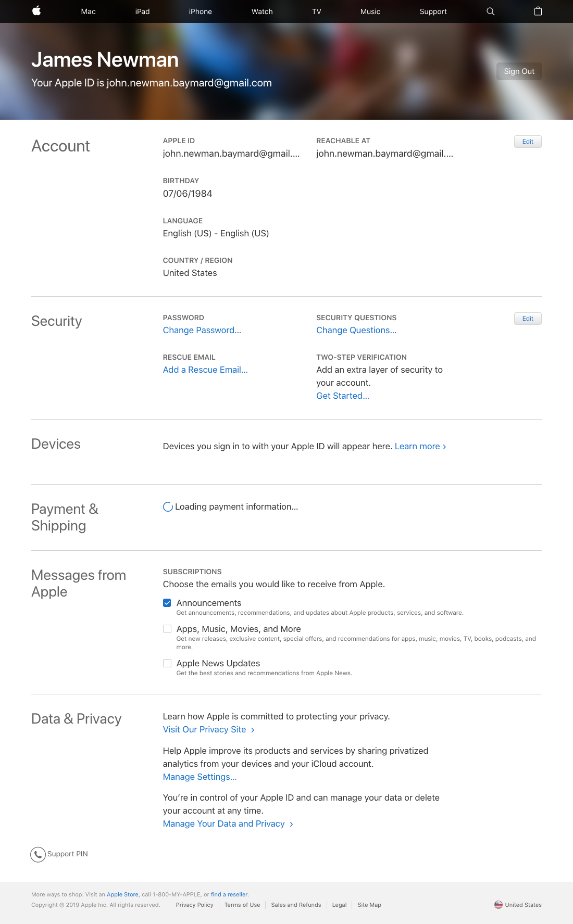Open Manage Your Data and Privacy

[x=223, y=824]
